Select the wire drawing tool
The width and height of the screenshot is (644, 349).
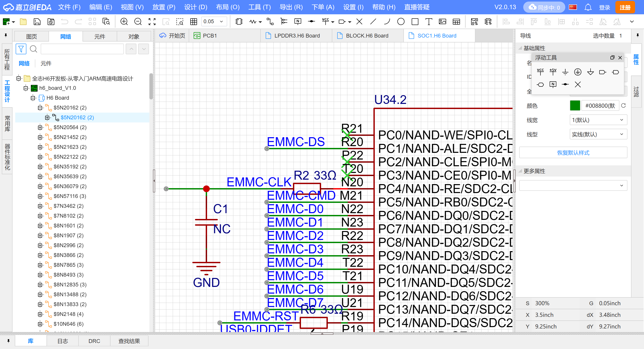[270, 21]
